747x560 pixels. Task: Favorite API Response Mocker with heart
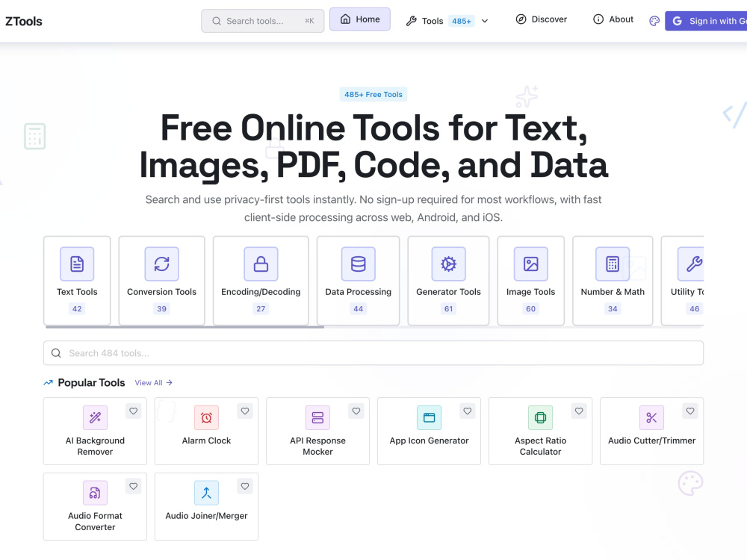[356, 411]
